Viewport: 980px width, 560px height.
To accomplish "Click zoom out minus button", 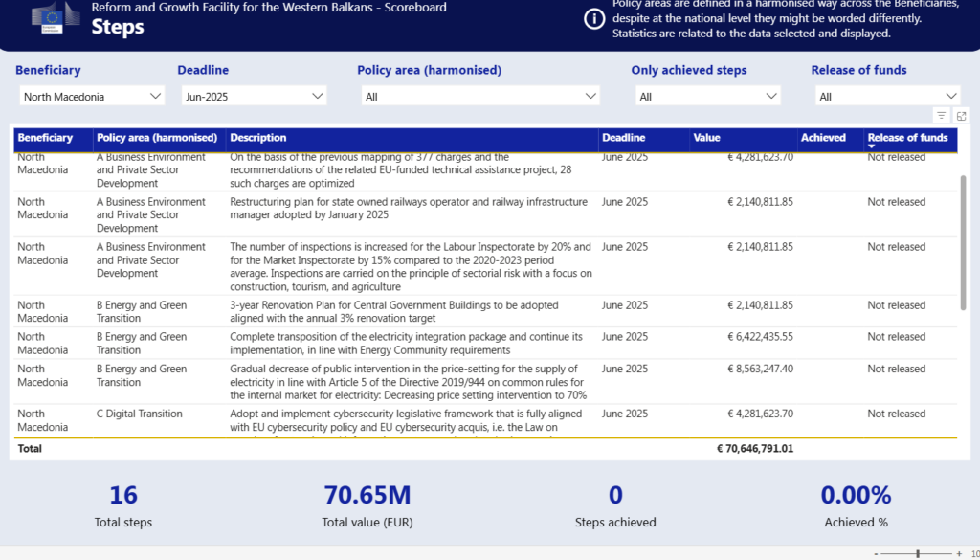I will click(876, 553).
